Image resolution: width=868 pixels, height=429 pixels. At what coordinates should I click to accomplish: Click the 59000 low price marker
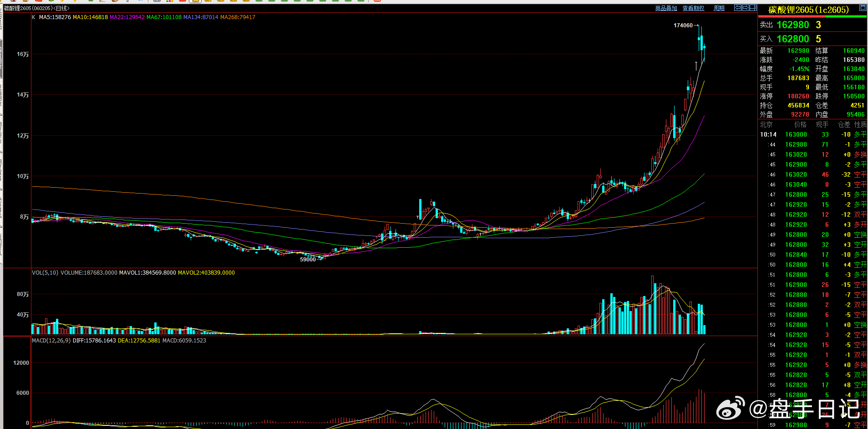coord(308,260)
